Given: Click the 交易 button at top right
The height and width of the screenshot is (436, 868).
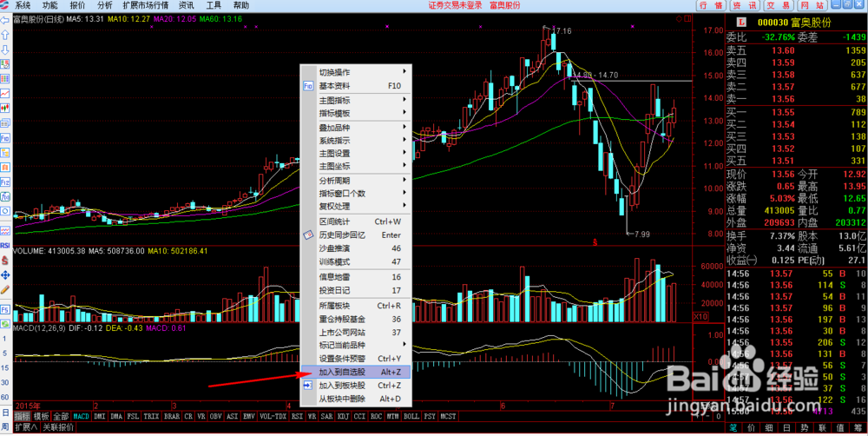Looking at the screenshot, I should point(778,5).
